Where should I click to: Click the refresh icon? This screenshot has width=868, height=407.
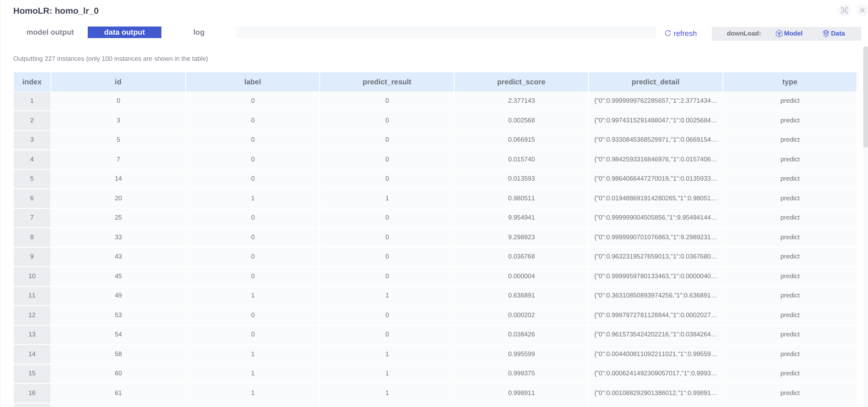(668, 33)
